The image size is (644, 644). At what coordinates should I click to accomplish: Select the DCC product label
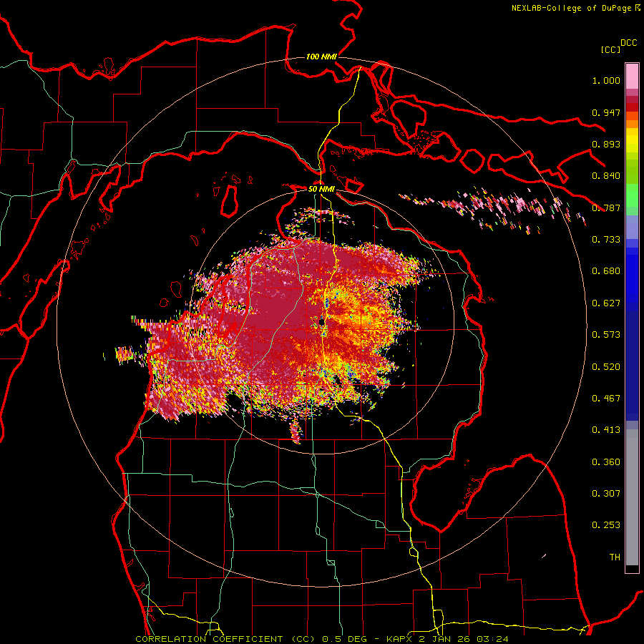tap(628, 43)
